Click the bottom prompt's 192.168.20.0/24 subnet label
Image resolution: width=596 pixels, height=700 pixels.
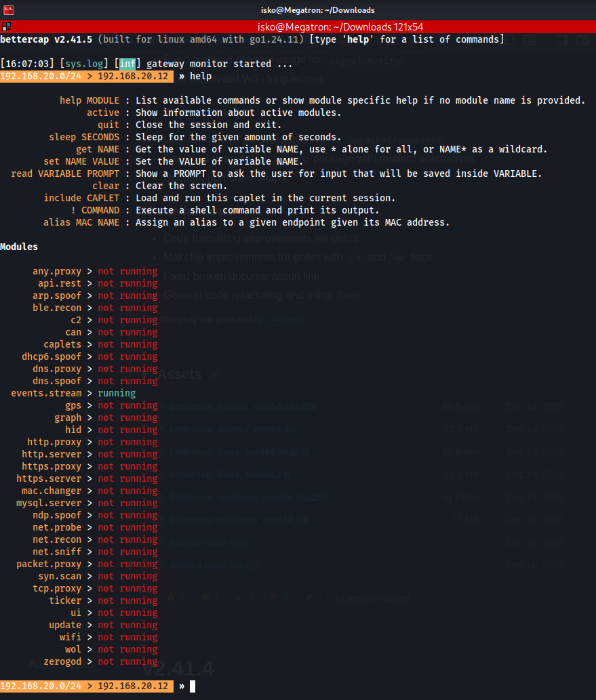tap(43, 686)
